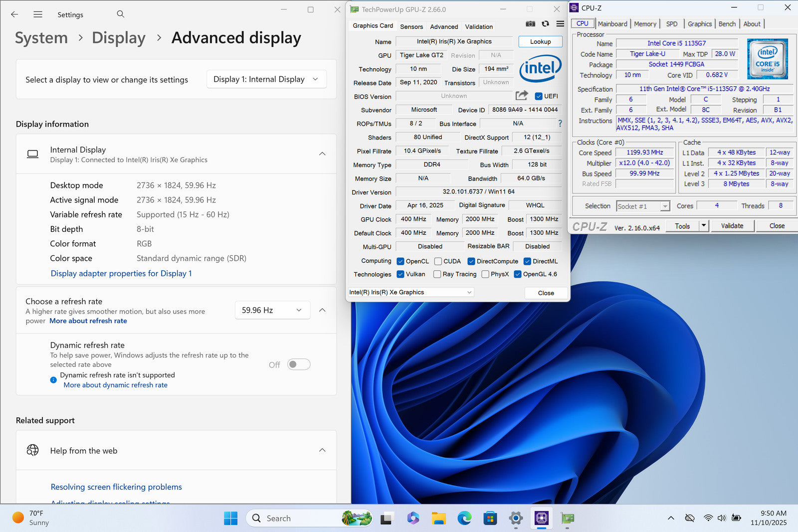
Task: Uncheck the Vulkan checkbox
Action: [400, 274]
